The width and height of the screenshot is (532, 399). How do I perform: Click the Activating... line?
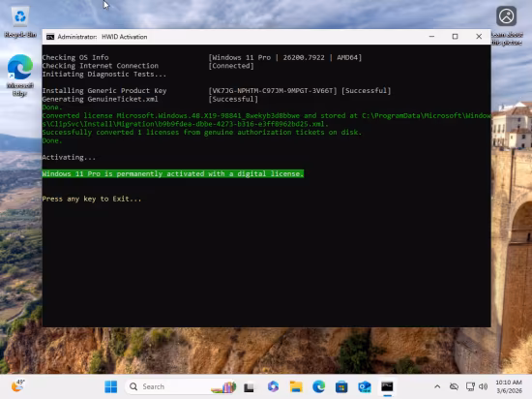(x=69, y=157)
